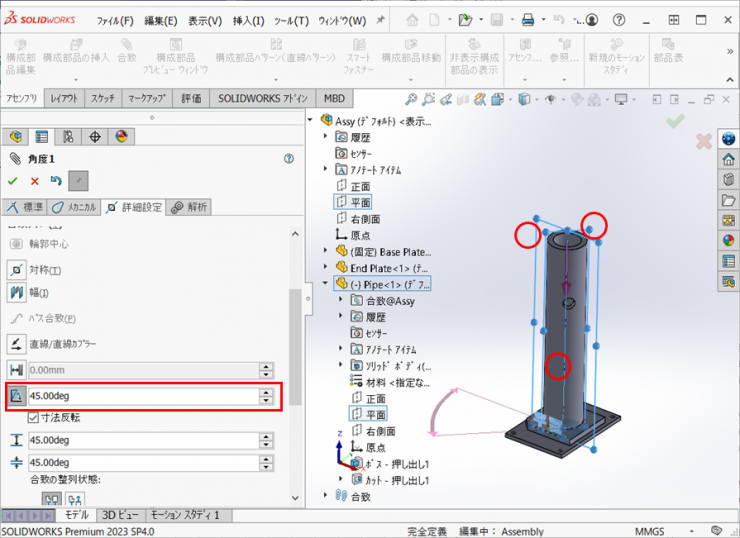This screenshot has height=538, width=740.
Task: Toggle the 寸法反転 checkbox
Action: coord(33,417)
